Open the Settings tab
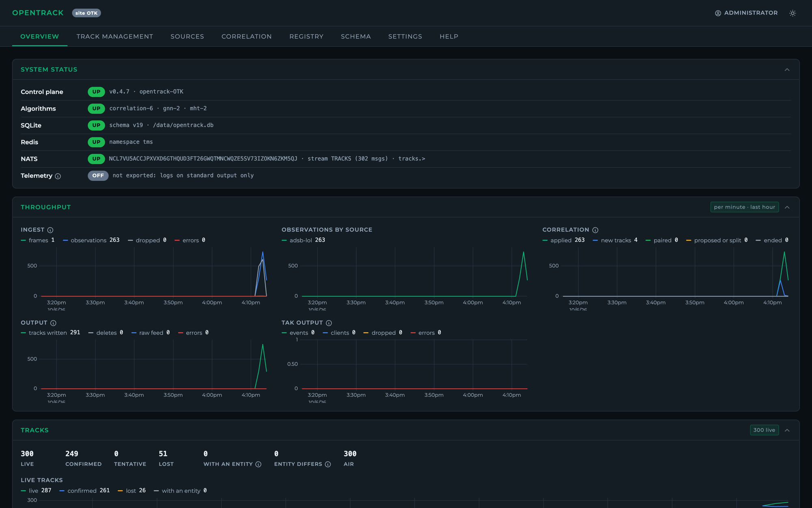This screenshot has width=812, height=508. (405, 37)
